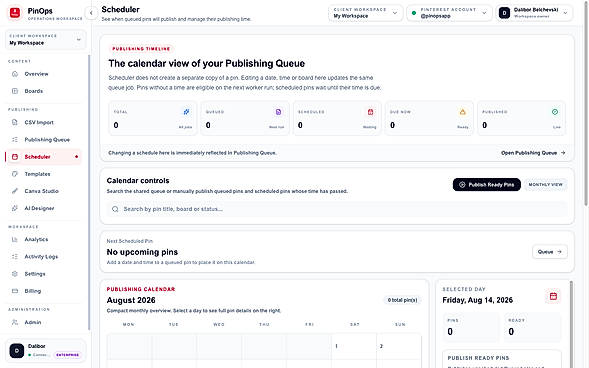Click the Publish Ready Pins button
The image size is (589, 368).
[486, 184]
